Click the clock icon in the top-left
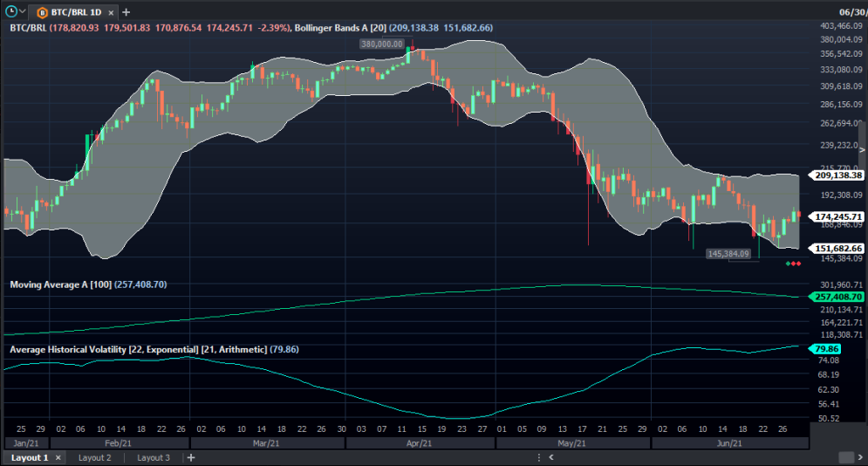This screenshot has height=466, width=868. click(10, 11)
